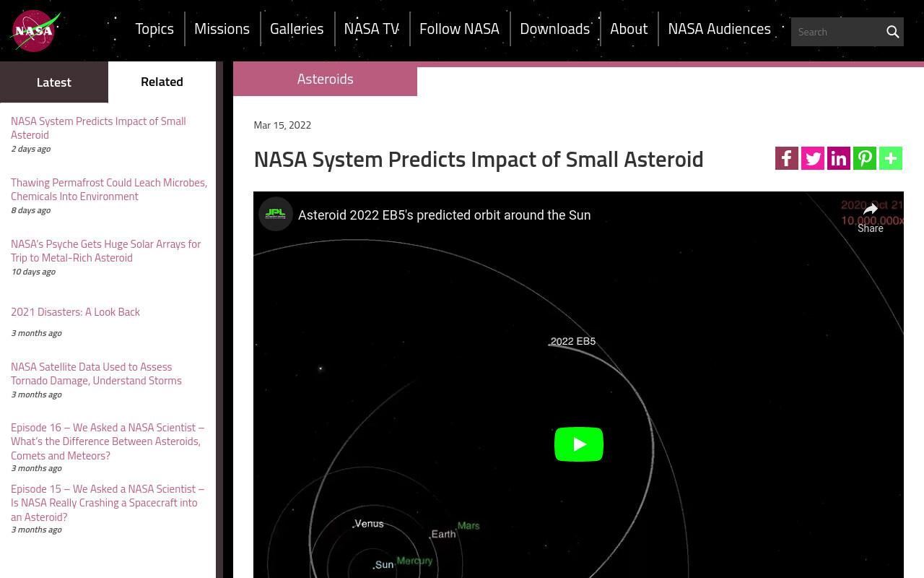Open the Missions menu
This screenshot has height=578, width=924.
tap(222, 29)
